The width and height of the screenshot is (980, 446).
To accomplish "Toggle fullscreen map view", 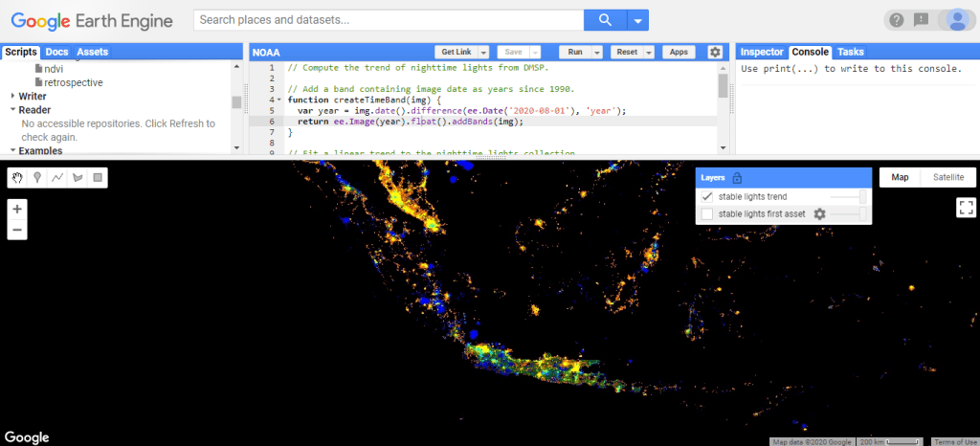I will [x=966, y=207].
